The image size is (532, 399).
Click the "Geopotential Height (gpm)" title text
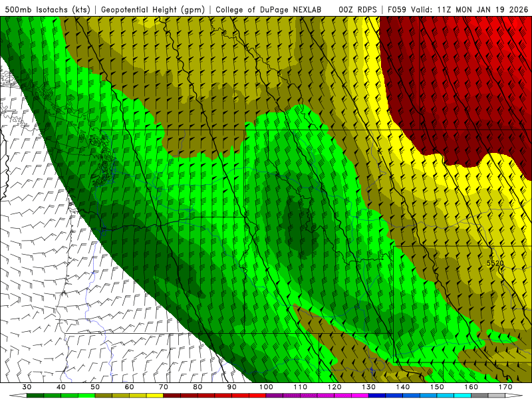[x=153, y=9]
